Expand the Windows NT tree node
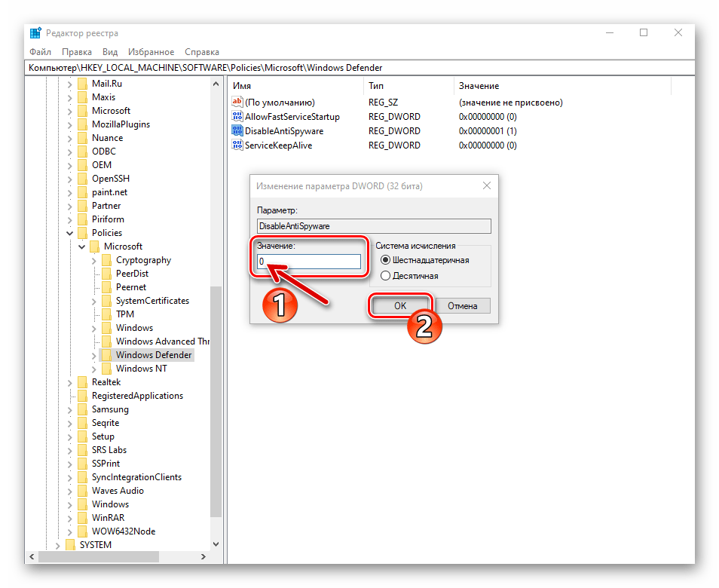The image size is (719, 588). (93, 369)
